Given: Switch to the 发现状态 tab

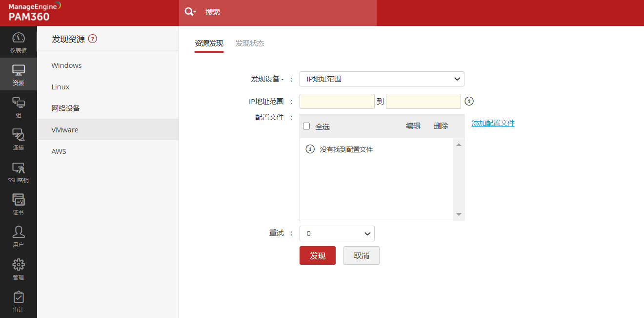Looking at the screenshot, I should [x=250, y=43].
